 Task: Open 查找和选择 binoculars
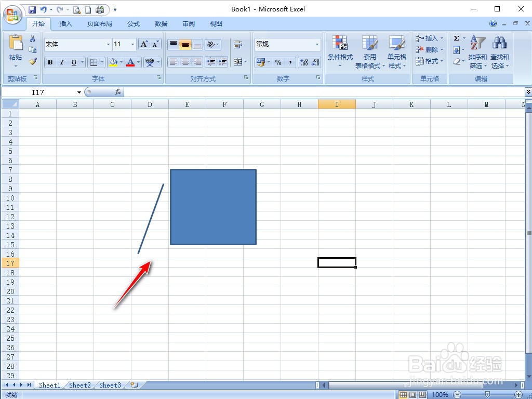pyautogui.click(x=500, y=51)
